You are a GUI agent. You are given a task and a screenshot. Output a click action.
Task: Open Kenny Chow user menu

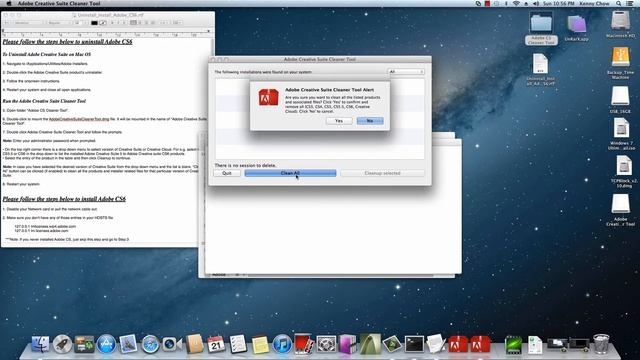click(595, 4)
